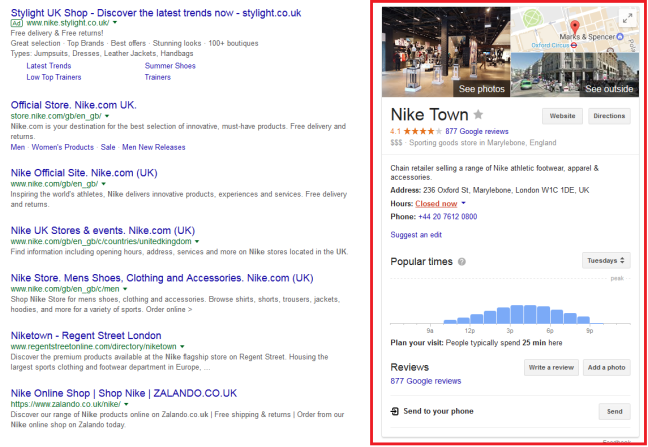Open Official Store. Nike.com UK result
The image size is (648, 447).
(x=74, y=105)
